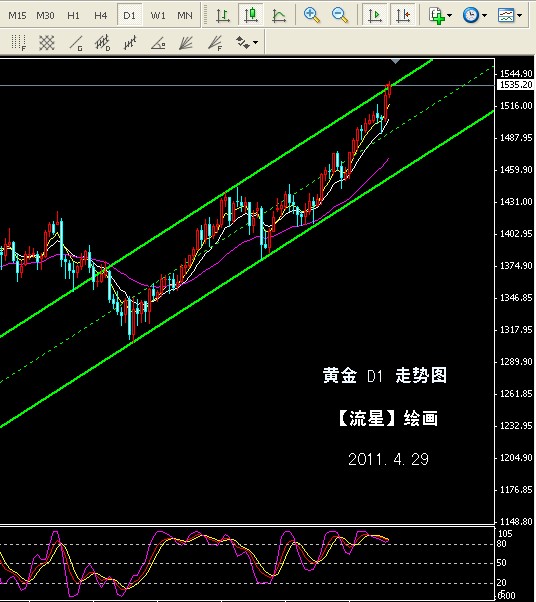The width and height of the screenshot is (536, 602).
Task: Click the chart shift triangle marker
Action: click(x=395, y=61)
